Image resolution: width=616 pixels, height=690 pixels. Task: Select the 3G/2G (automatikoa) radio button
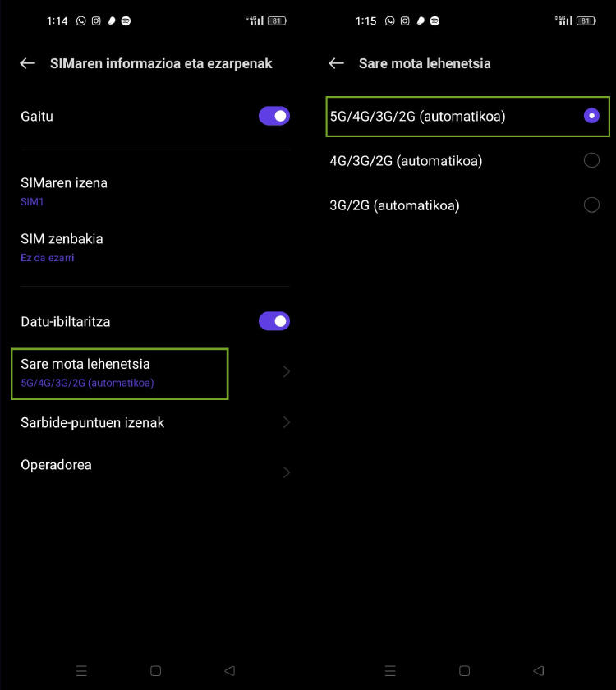(x=592, y=205)
